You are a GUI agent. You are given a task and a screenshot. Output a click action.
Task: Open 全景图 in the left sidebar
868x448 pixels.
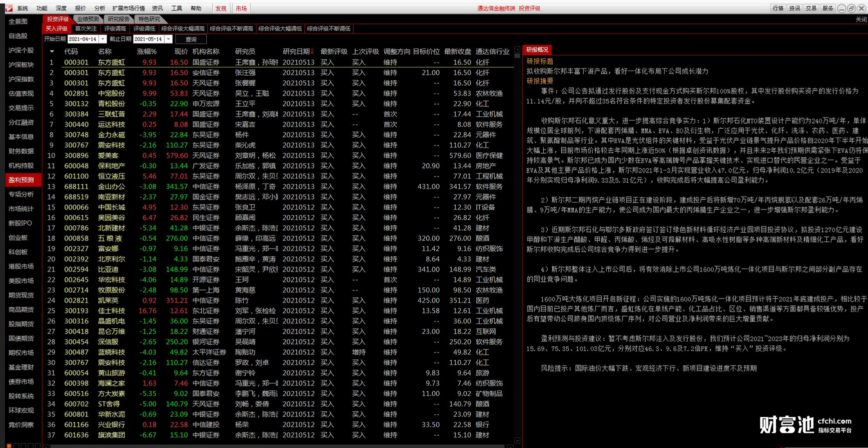(x=18, y=21)
